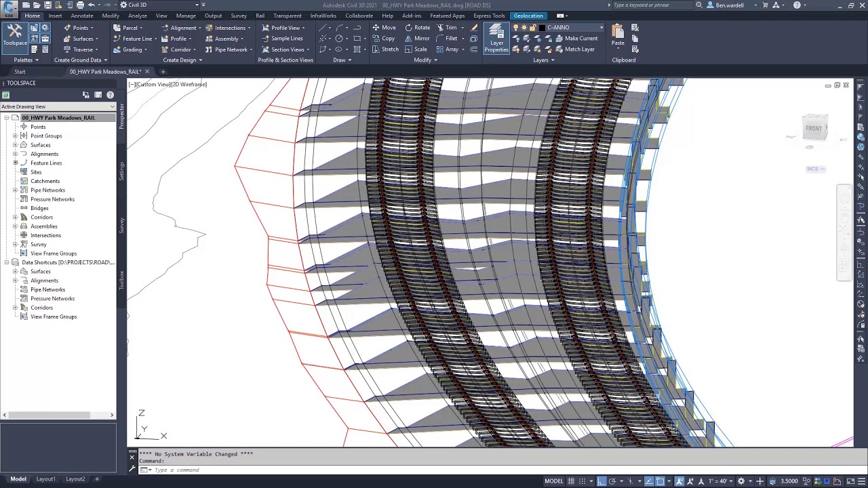Open the Annotate ribbon tab

pos(82,16)
